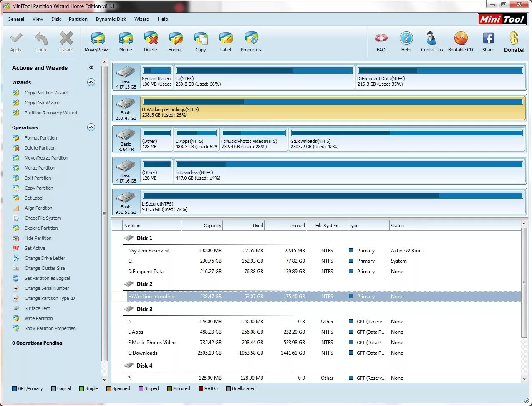Click the Undo arrow icon
Viewport: 532px width, 406px height.
pyautogui.click(x=41, y=38)
